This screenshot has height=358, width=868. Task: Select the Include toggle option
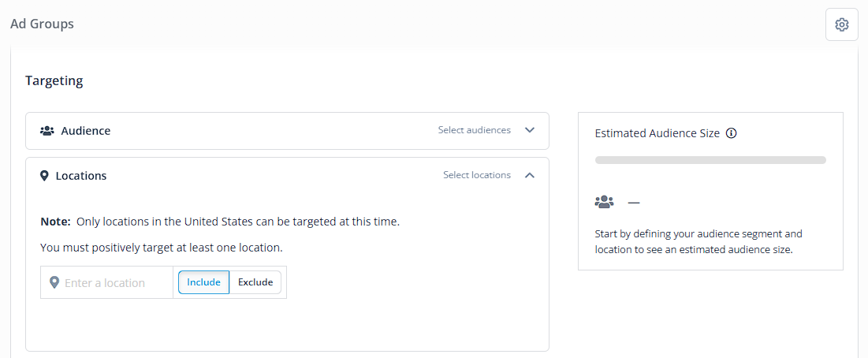203,282
